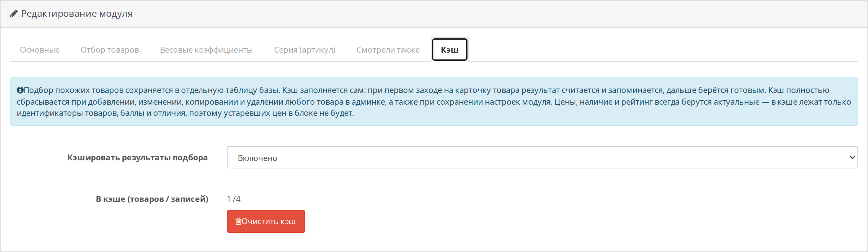Select the Смотрели также tab

[388, 50]
